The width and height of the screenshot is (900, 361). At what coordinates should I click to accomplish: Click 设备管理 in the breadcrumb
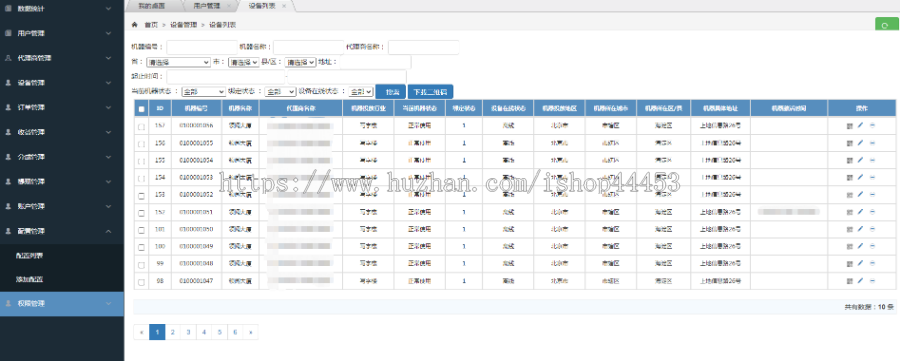coord(184,25)
